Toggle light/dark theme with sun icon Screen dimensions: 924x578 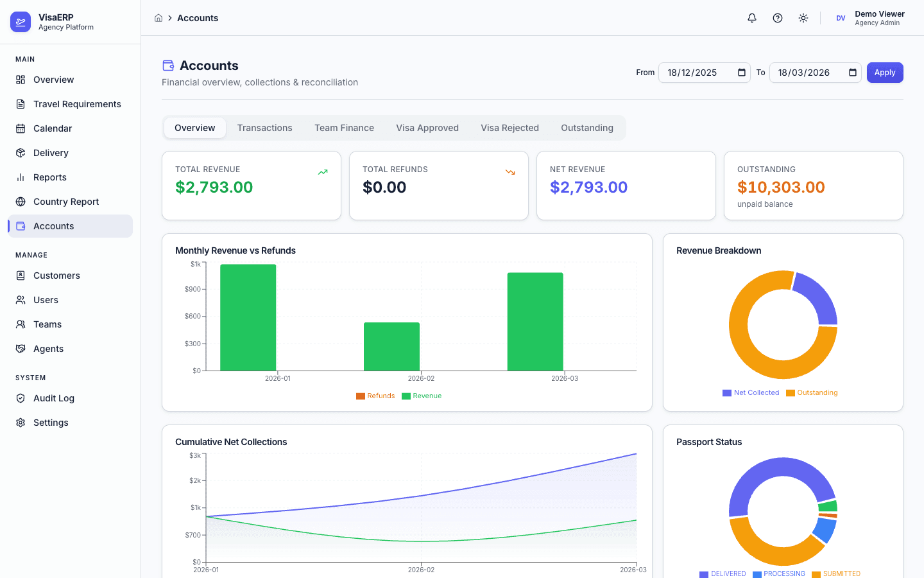tap(803, 18)
